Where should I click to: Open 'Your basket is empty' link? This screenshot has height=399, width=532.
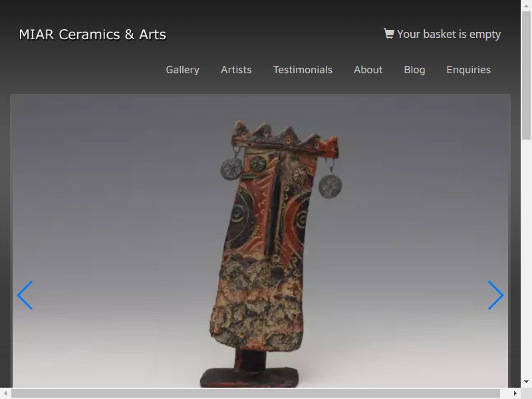click(448, 34)
